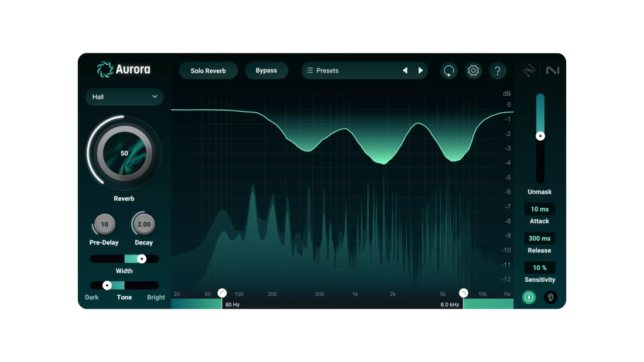
Task: Click the Unmask vertical slider handle
Action: pos(540,136)
